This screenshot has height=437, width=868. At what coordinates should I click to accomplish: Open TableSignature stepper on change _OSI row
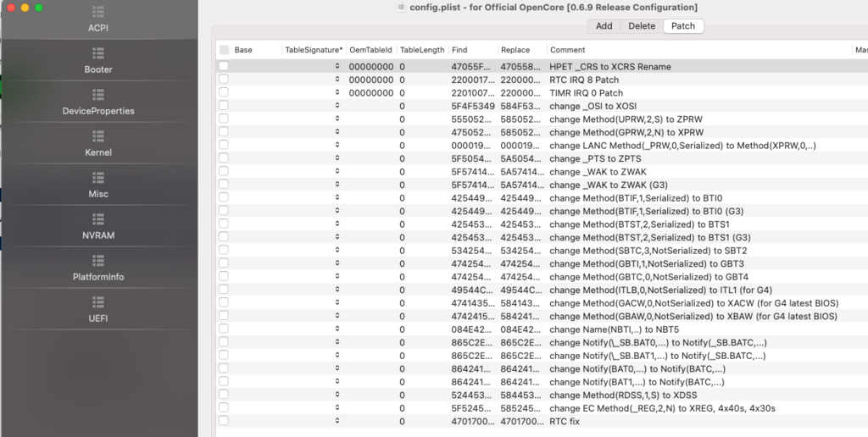point(337,106)
